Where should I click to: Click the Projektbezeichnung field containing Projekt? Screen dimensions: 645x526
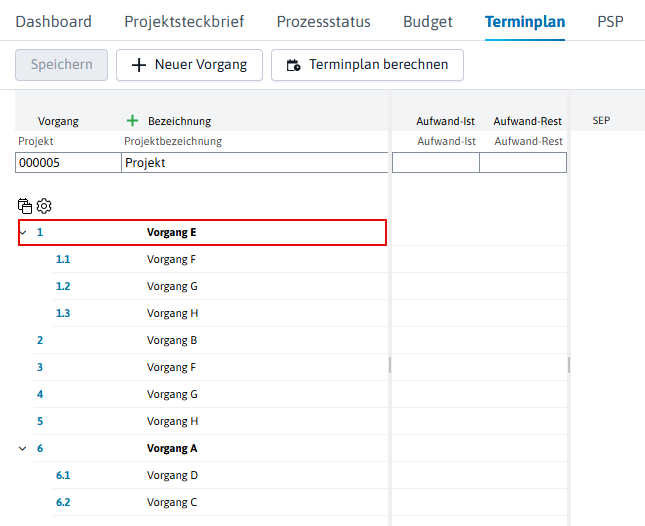[255, 162]
